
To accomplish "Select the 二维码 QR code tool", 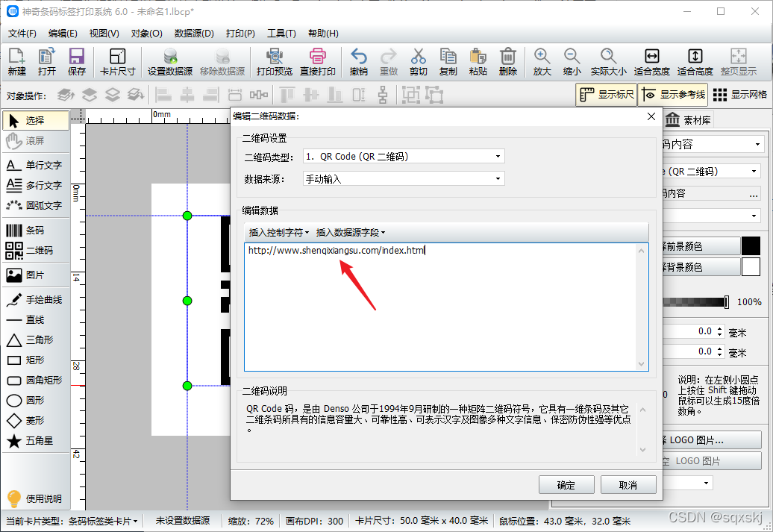I will point(35,251).
